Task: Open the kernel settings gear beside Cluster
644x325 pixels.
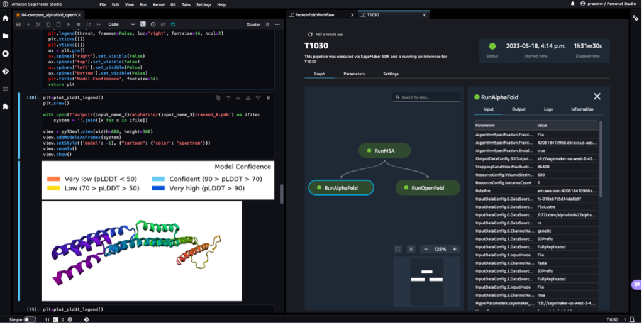Action: (x=268, y=25)
